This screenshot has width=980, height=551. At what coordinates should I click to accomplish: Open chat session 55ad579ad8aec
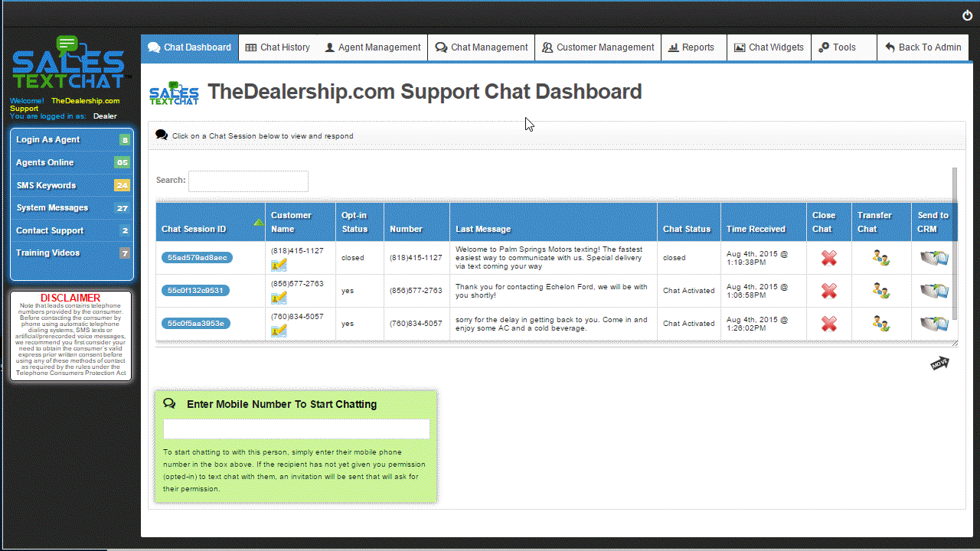[197, 258]
